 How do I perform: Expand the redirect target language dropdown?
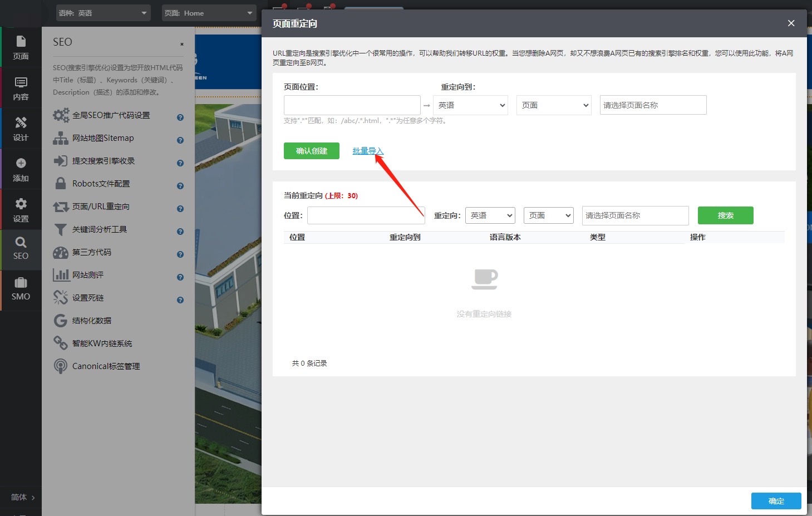470,105
